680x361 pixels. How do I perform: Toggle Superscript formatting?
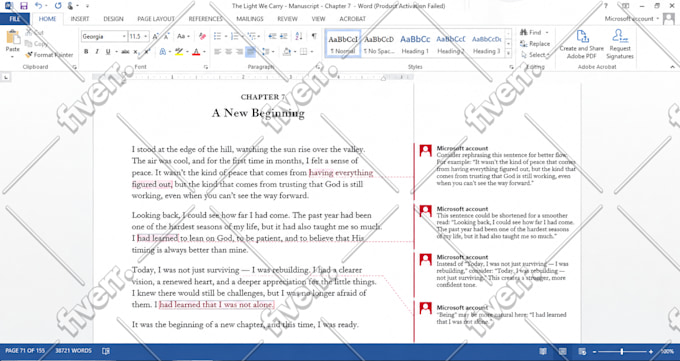pos(147,52)
